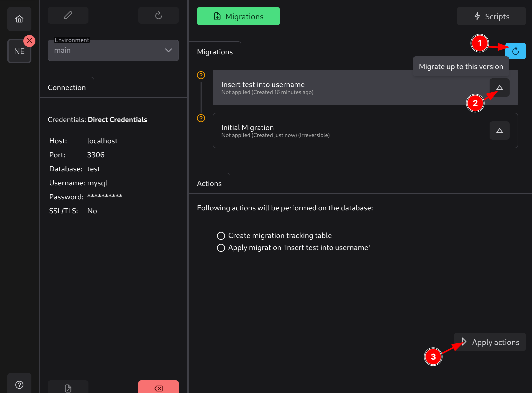
Task: Migrate up to 'Insert test into username'
Action: [x=499, y=88]
